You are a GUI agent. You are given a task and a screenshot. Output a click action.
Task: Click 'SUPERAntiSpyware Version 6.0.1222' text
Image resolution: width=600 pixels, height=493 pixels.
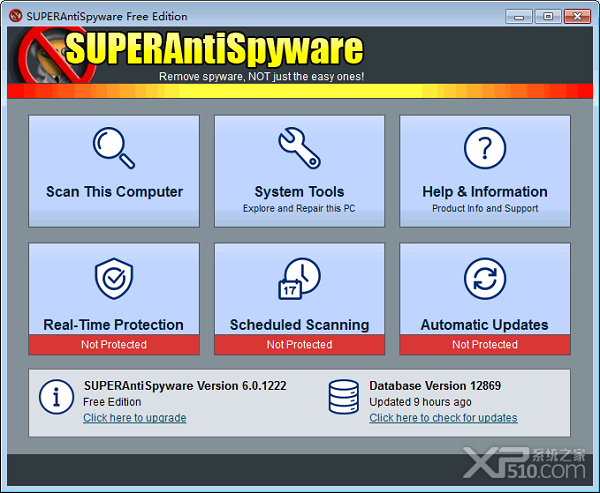[185, 385]
